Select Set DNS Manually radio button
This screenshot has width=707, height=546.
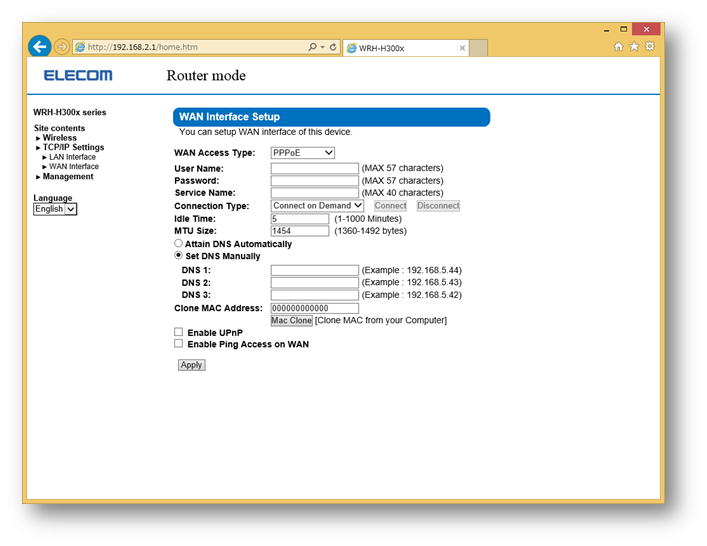[179, 255]
